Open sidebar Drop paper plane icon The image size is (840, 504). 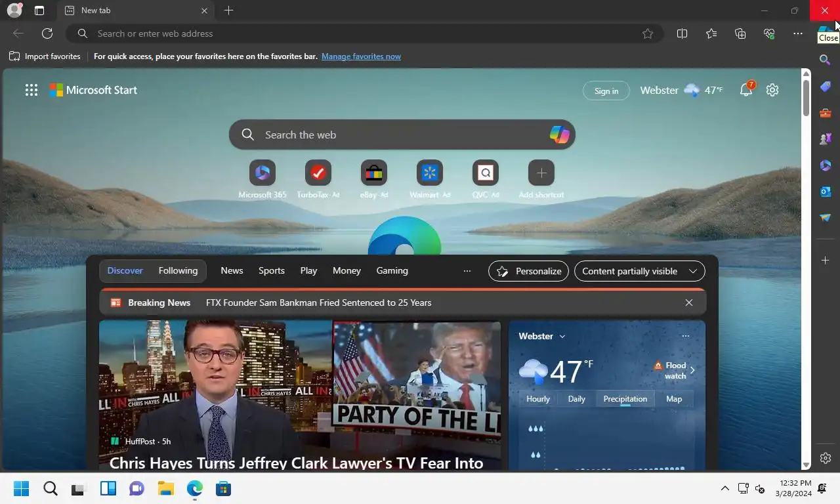826,218
